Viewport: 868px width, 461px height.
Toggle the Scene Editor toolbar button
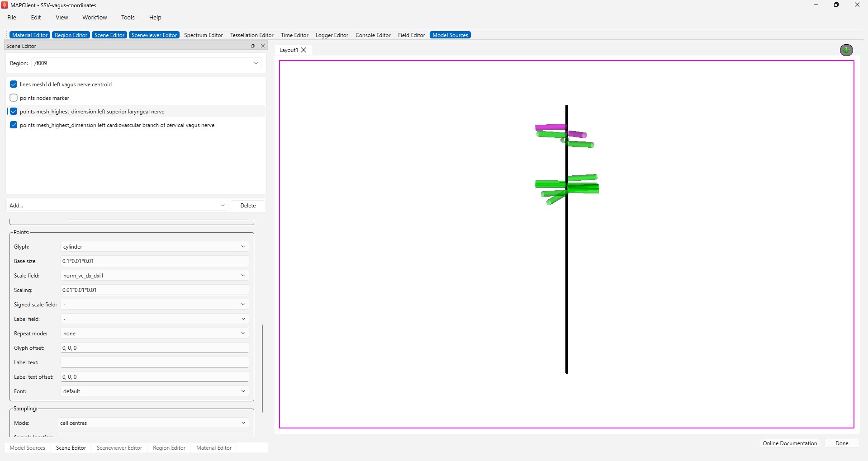[109, 35]
